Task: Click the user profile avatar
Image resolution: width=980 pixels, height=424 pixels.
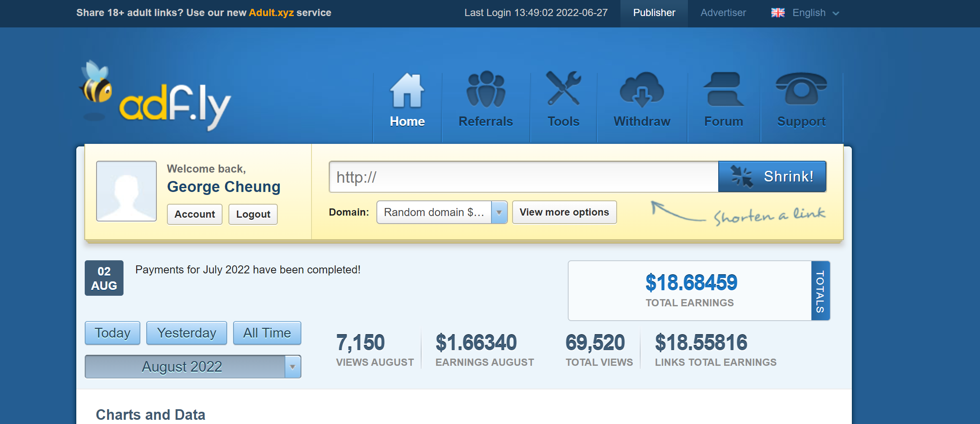Action: click(x=126, y=191)
